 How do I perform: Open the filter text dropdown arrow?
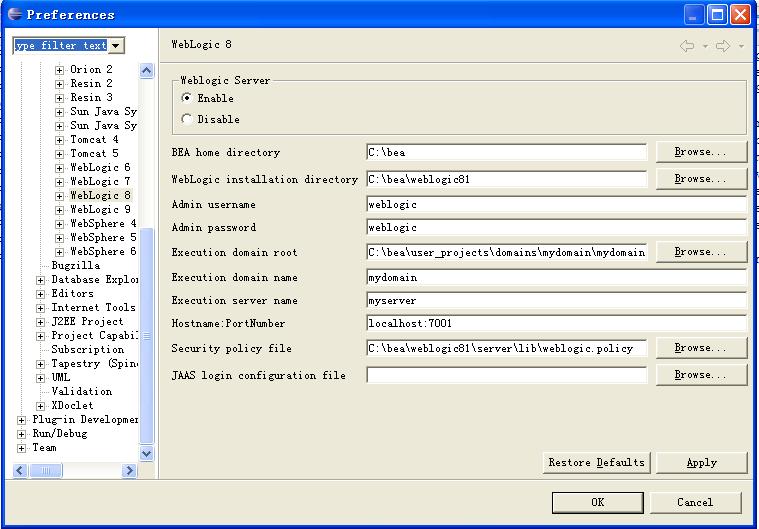point(116,45)
